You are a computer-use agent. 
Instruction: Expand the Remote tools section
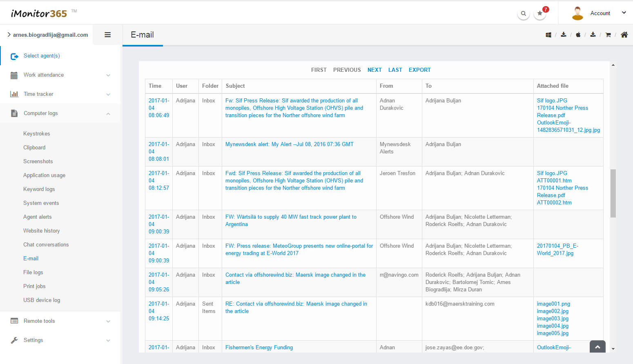[60, 321]
